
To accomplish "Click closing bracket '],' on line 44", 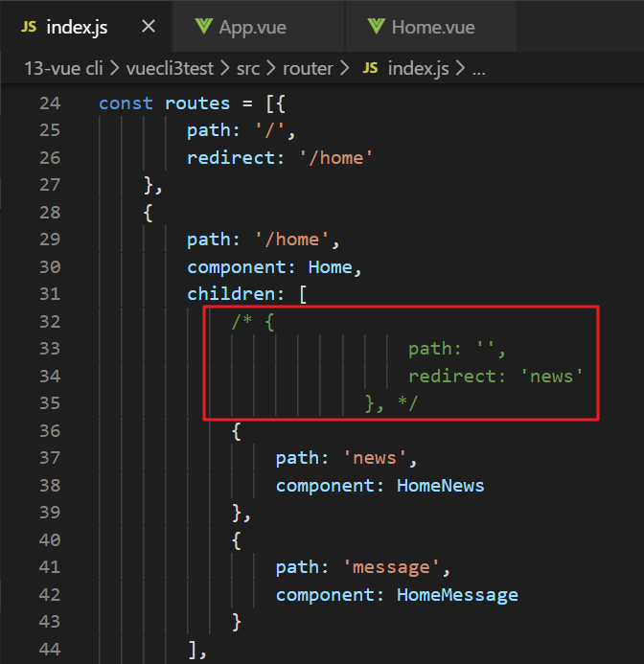I will [197, 650].
